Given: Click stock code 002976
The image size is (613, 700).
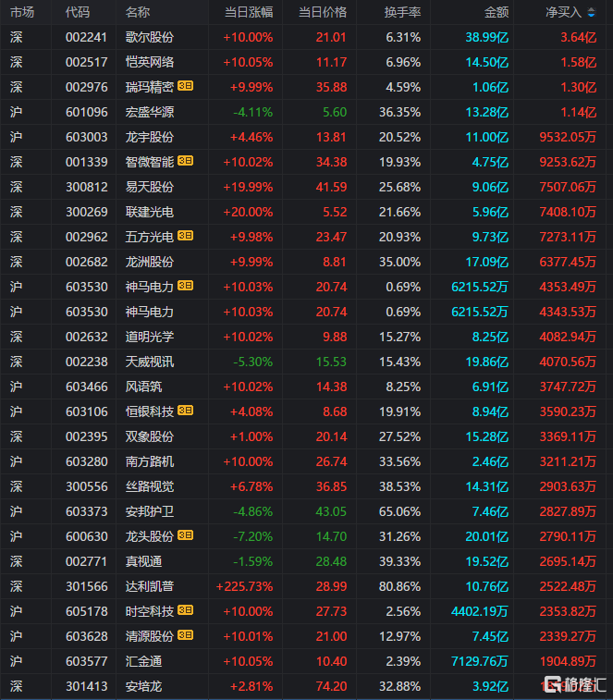Looking at the screenshot, I should tap(87, 87).
